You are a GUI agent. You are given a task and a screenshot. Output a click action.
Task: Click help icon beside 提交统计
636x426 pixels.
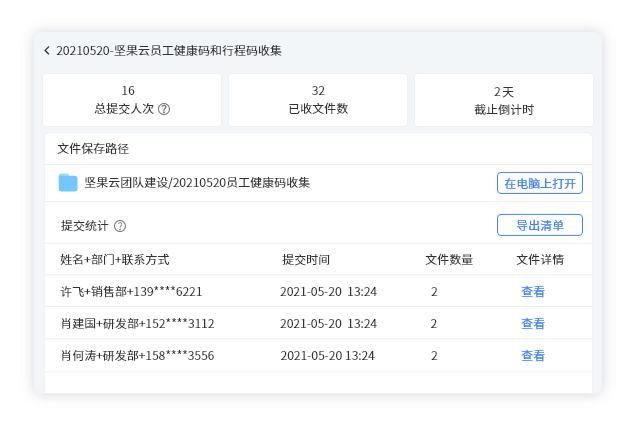coord(120,226)
